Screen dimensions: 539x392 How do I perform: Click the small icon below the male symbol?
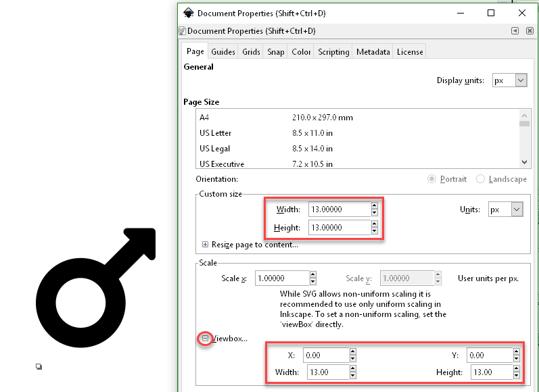pyautogui.click(x=39, y=367)
